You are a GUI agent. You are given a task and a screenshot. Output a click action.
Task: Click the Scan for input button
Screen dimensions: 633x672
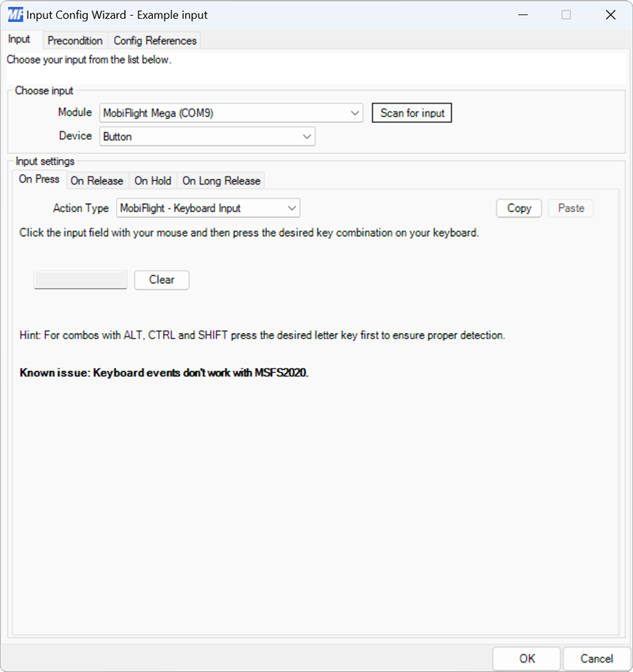(411, 112)
